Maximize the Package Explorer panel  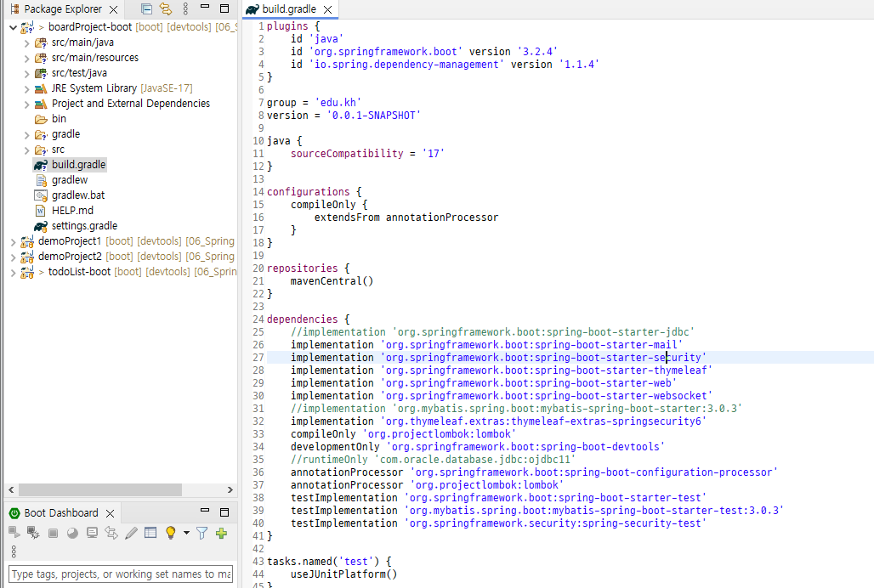pos(224,8)
